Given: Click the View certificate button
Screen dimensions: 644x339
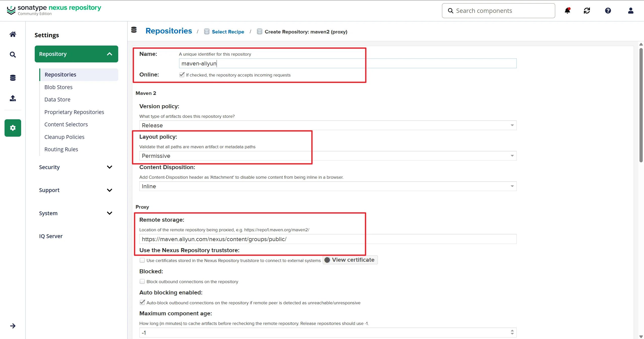Looking at the screenshot, I should tap(350, 260).
